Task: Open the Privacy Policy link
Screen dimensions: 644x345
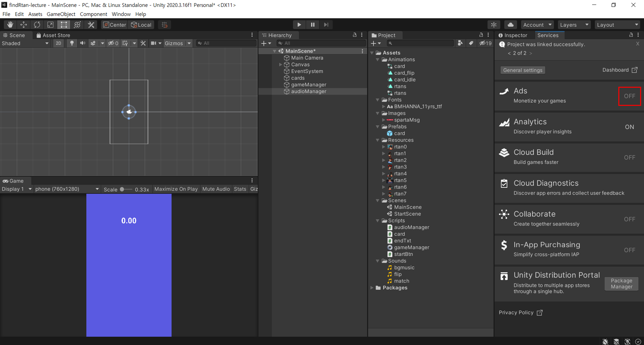Action: coord(521,312)
